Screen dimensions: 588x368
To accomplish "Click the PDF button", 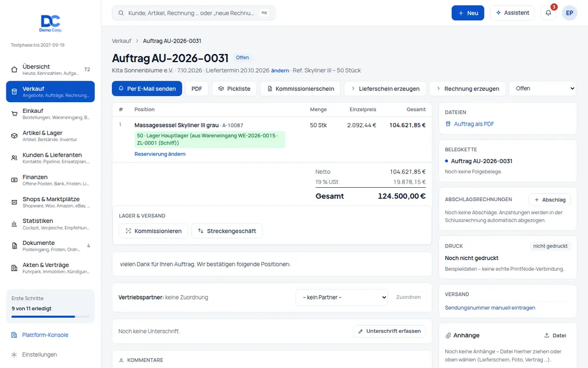I will (x=197, y=89).
